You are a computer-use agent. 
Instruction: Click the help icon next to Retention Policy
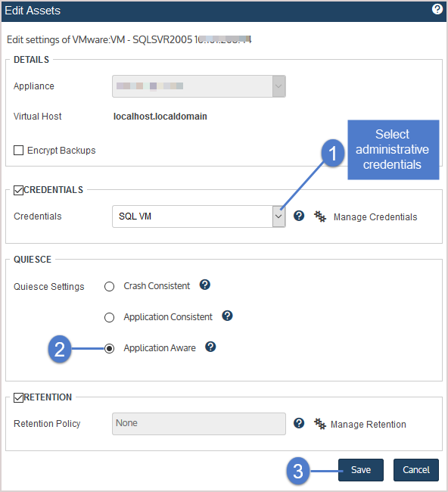pos(299,423)
